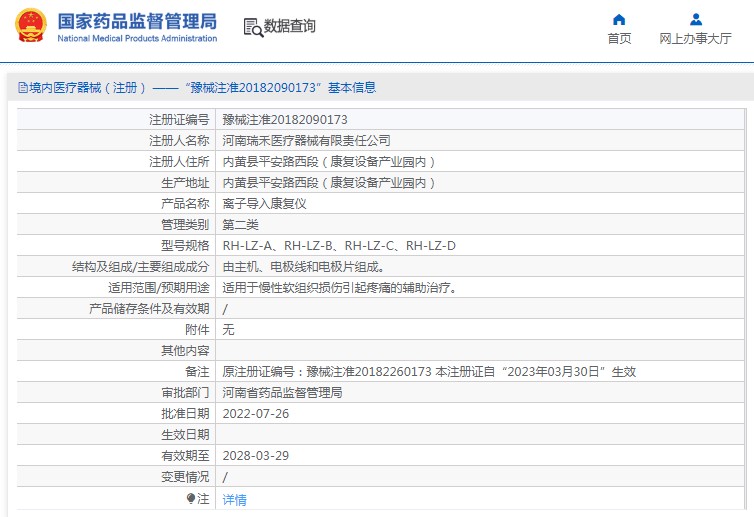The image size is (754, 517).
Task: Click the lightbulb icon next to 注
Action: [191, 498]
